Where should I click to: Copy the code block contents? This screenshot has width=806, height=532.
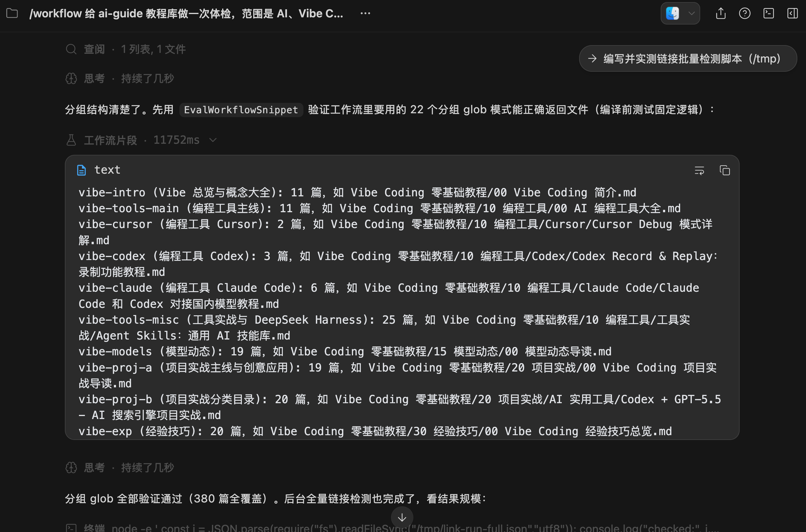(725, 170)
